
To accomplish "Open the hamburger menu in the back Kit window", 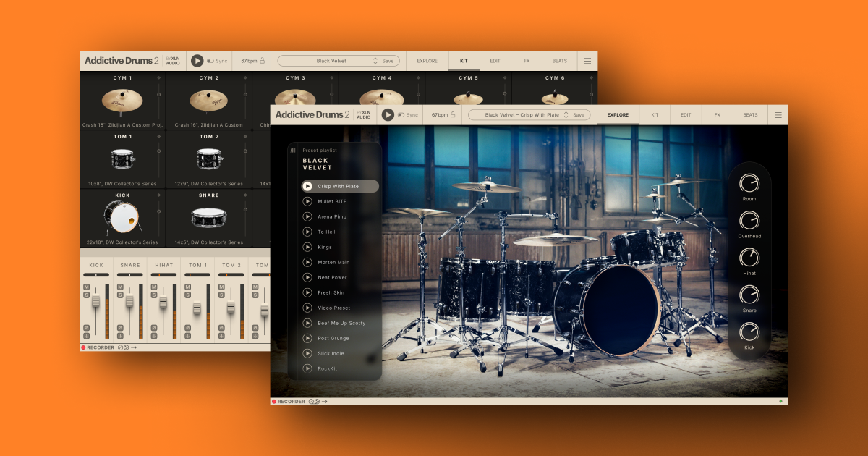I will point(587,61).
